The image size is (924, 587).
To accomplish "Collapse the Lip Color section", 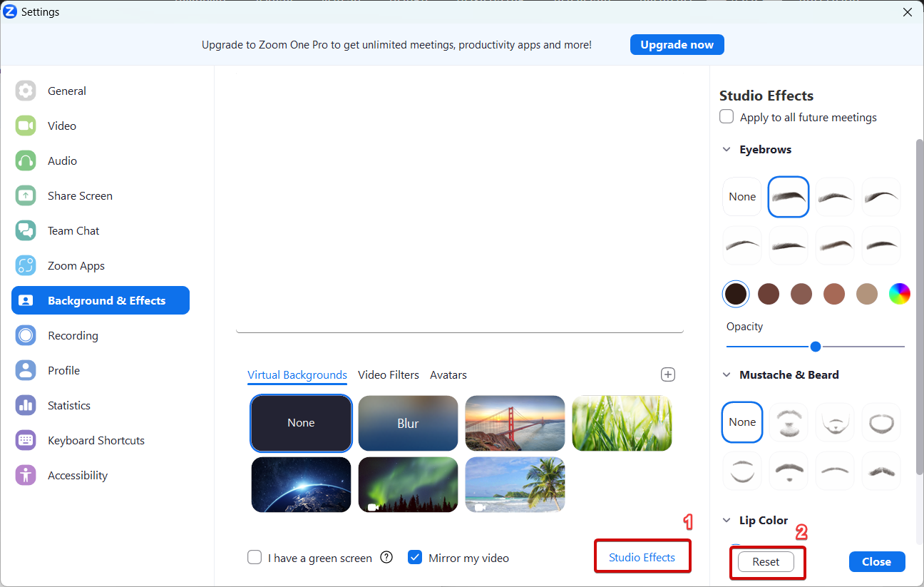I will pos(727,521).
